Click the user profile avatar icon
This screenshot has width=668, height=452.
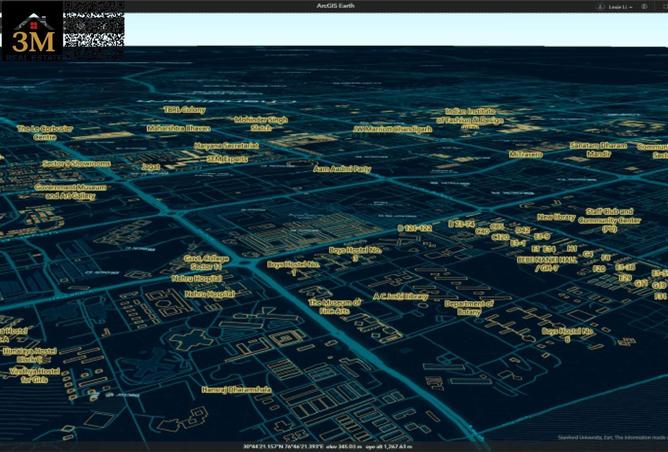601,6
